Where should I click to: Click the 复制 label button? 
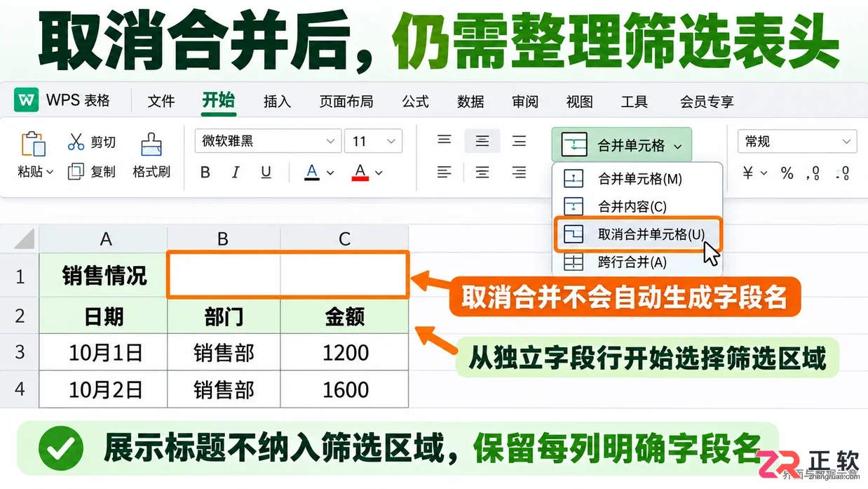103,171
